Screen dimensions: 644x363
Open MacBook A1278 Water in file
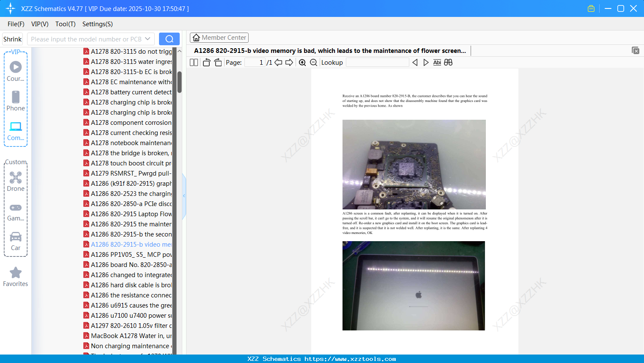point(127,335)
